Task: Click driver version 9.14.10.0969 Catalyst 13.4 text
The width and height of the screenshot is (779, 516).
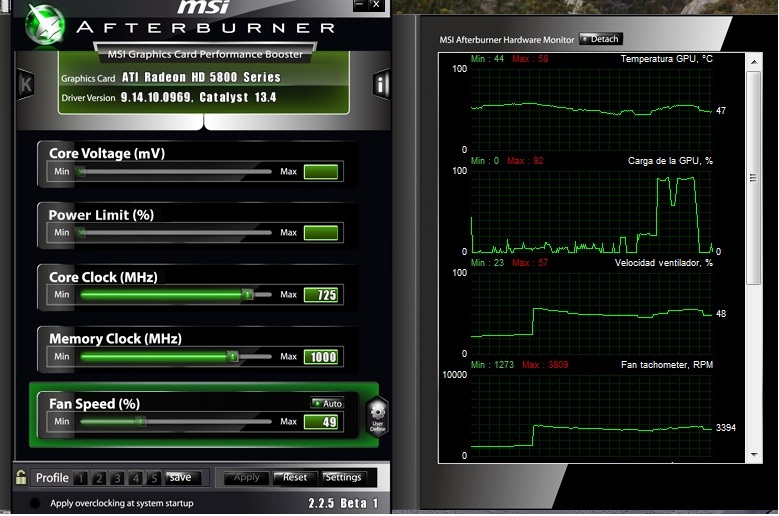Action: point(198,97)
